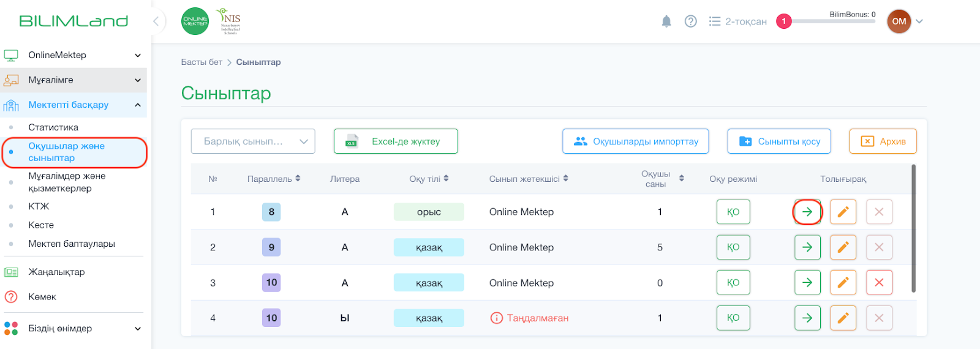This screenshot has height=349, width=980.
Task: Expand the user menu chevron beside OM
Action: click(x=919, y=21)
